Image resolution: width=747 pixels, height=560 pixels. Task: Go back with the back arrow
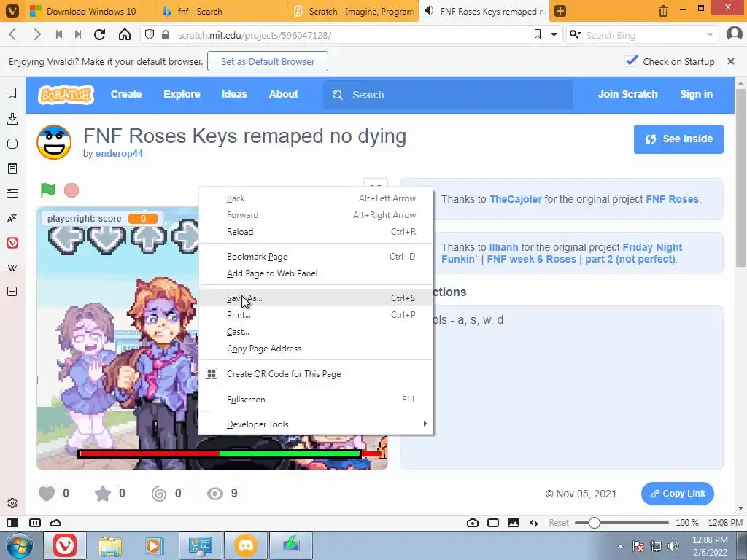(13, 34)
